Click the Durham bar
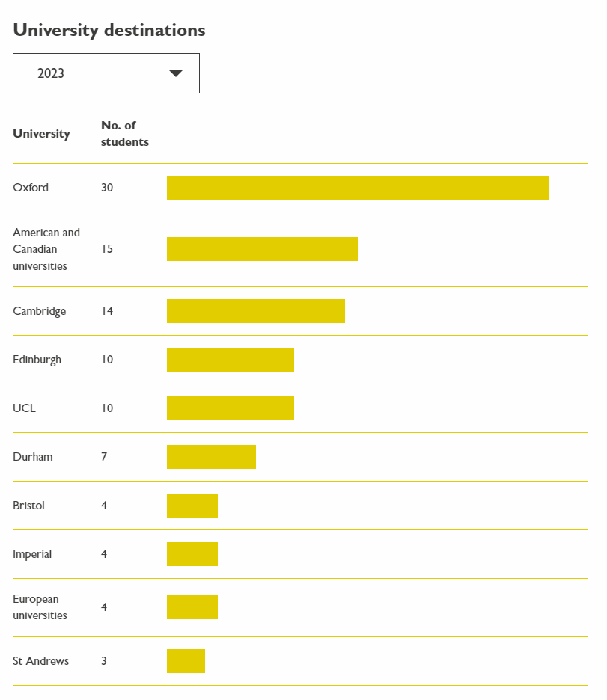 211,457
